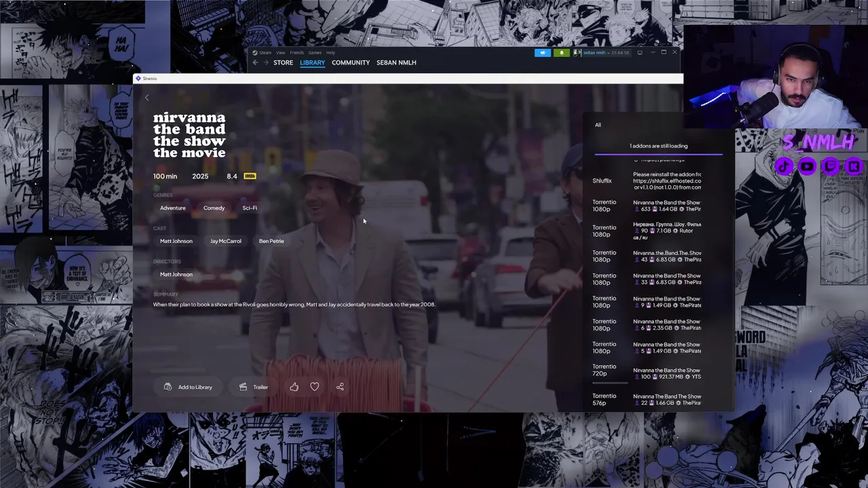
Task: Filter by Comedy genre
Action: click(214, 208)
